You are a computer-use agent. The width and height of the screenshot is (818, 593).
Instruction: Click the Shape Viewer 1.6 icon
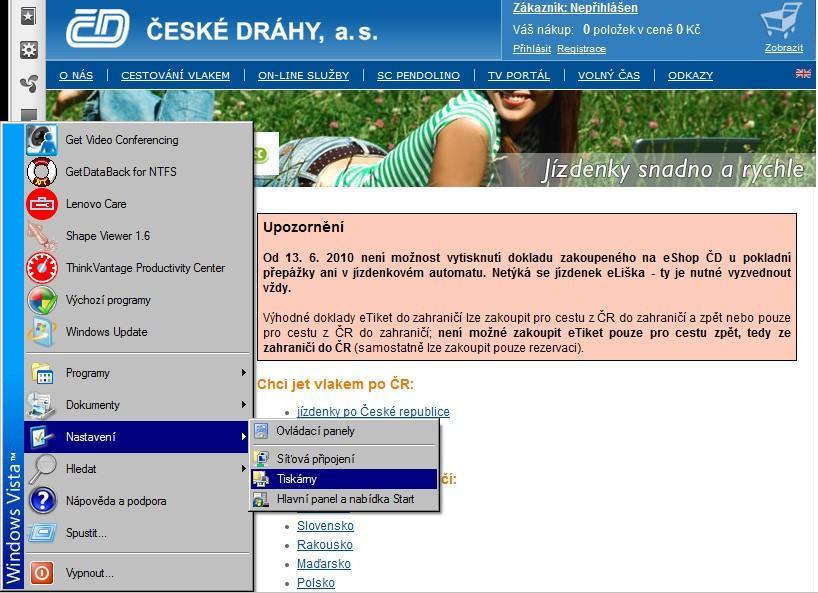point(42,236)
